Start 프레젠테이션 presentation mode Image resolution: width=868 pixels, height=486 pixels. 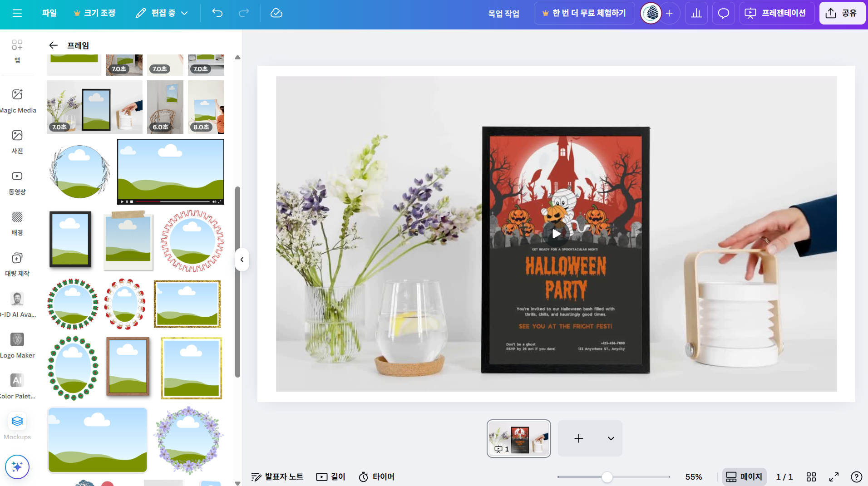(777, 13)
